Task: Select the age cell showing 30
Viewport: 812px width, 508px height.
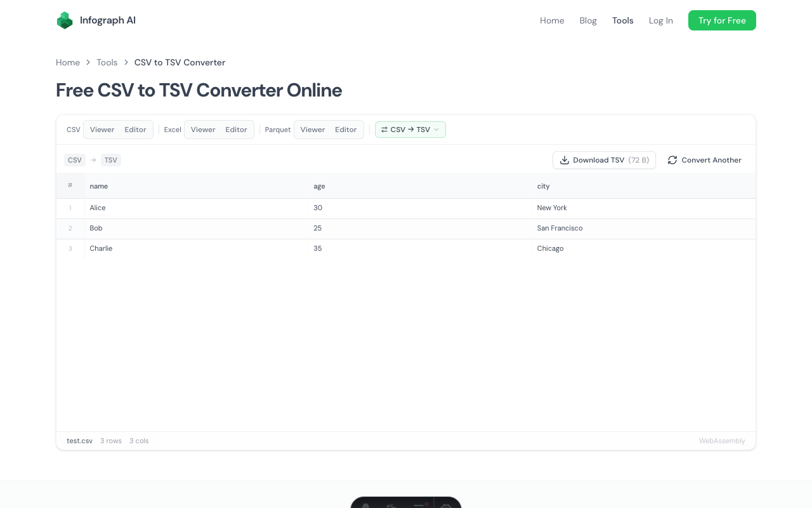Action: 420,208
